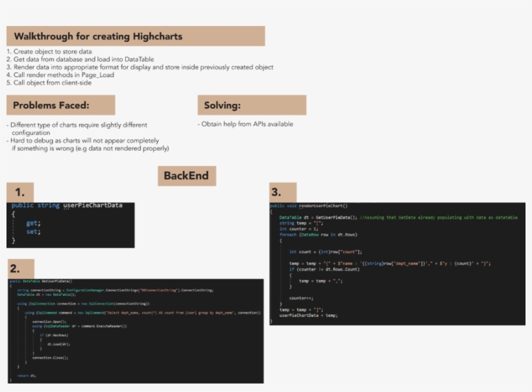Select step 3 about rendering data into format
This screenshot has height=392, width=532.
click(139, 67)
